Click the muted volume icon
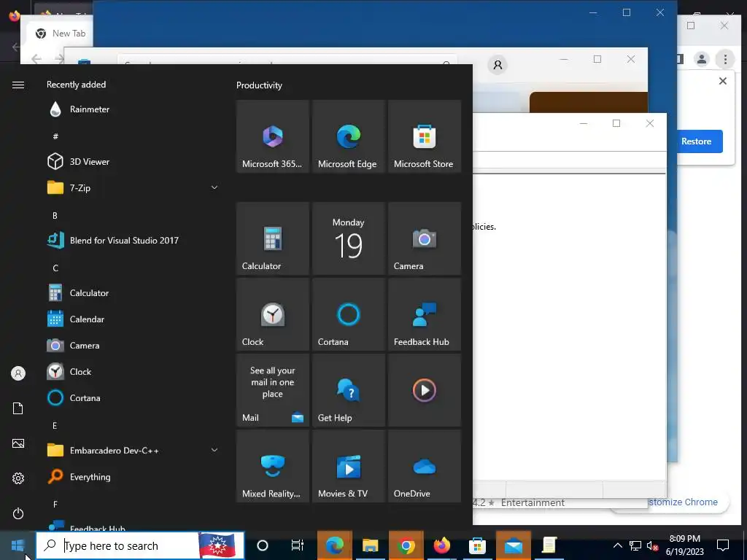This screenshot has height=560, width=747. pyautogui.click(x=652, y=545)
